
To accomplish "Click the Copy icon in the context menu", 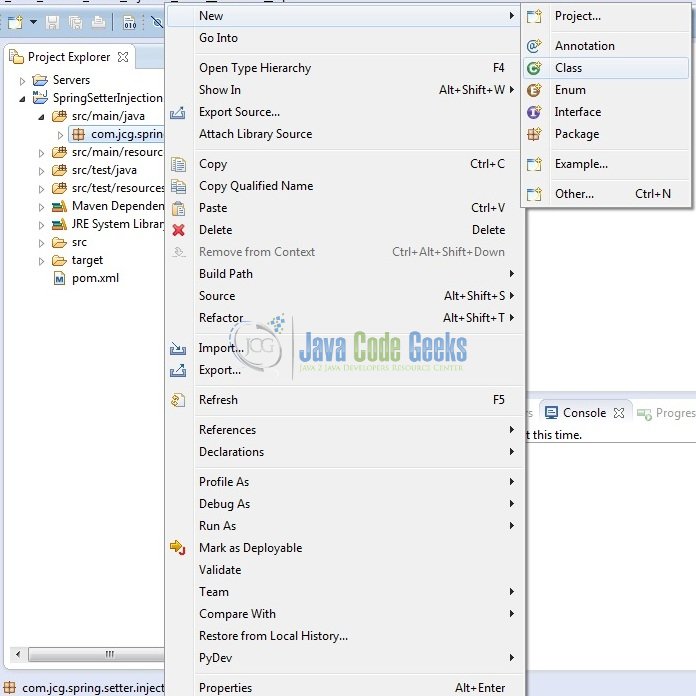I will (x=178, y=164).
